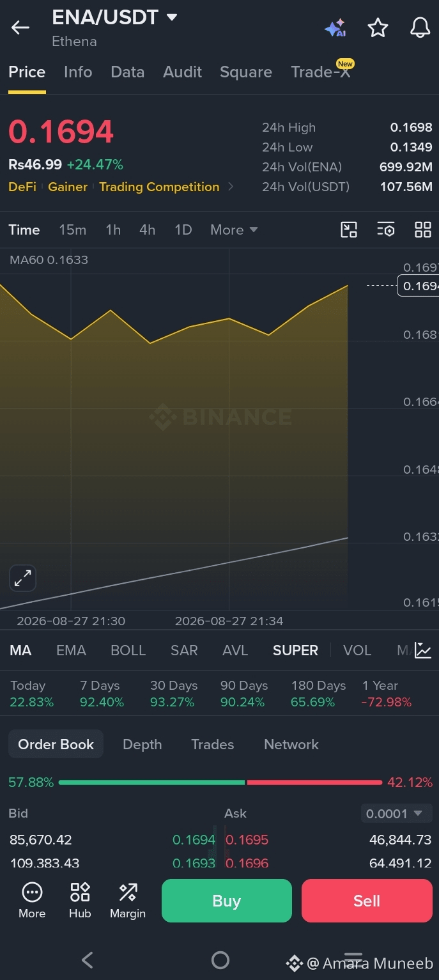This screenshot has height=980, width=439.
Task: Tap the green Buy button
Action: 227,901
